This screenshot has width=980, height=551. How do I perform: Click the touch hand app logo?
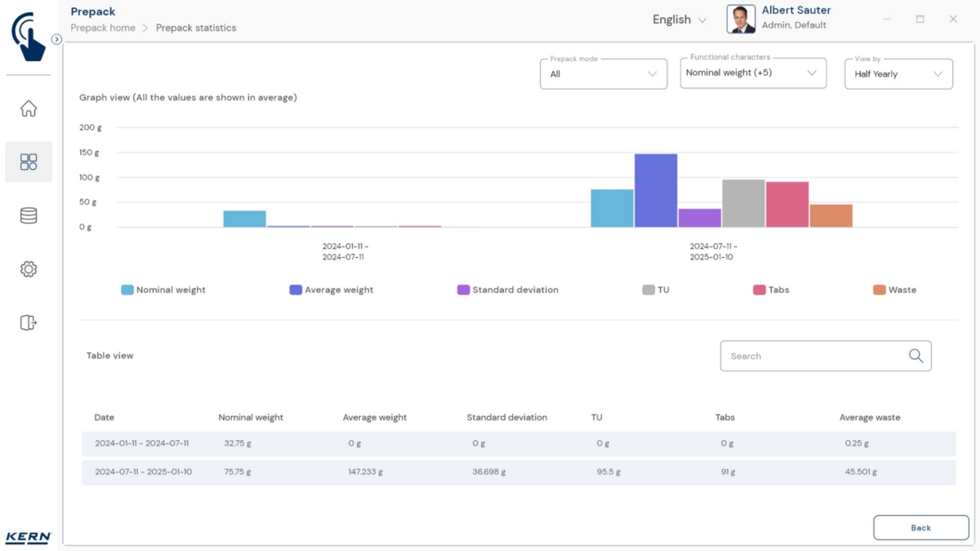pos(29,37)
